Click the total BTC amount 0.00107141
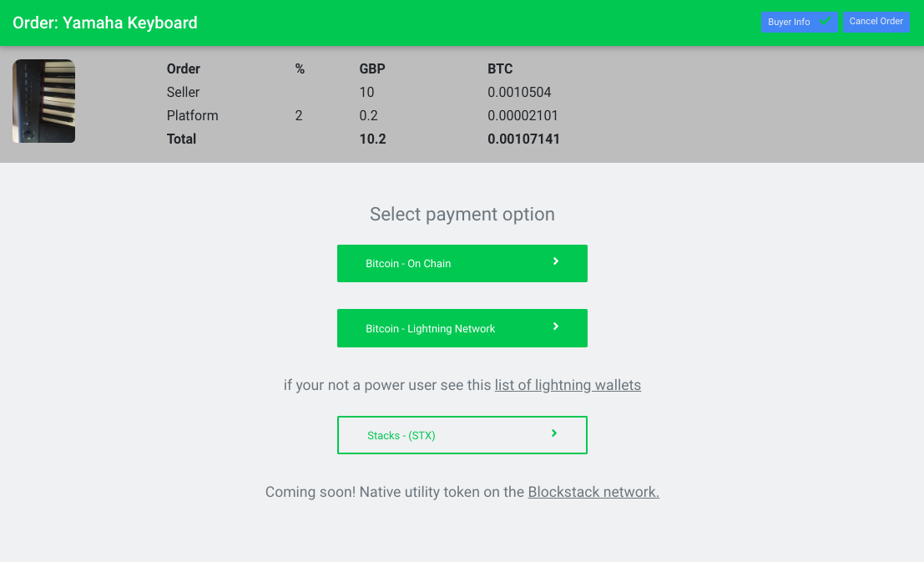Viewport: 924px width, 562px height. 523,139
